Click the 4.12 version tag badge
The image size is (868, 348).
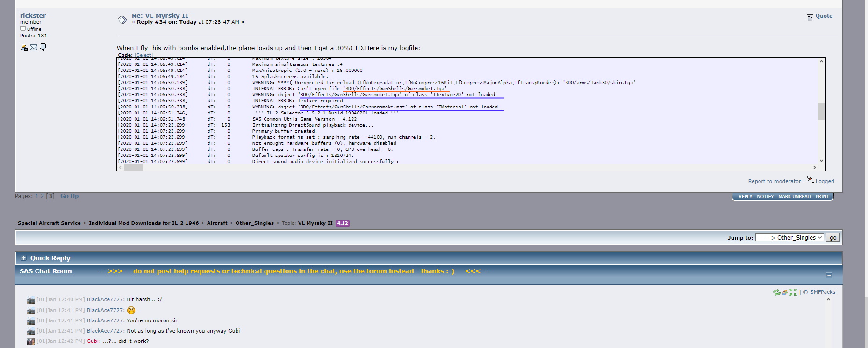click(343, 223)
